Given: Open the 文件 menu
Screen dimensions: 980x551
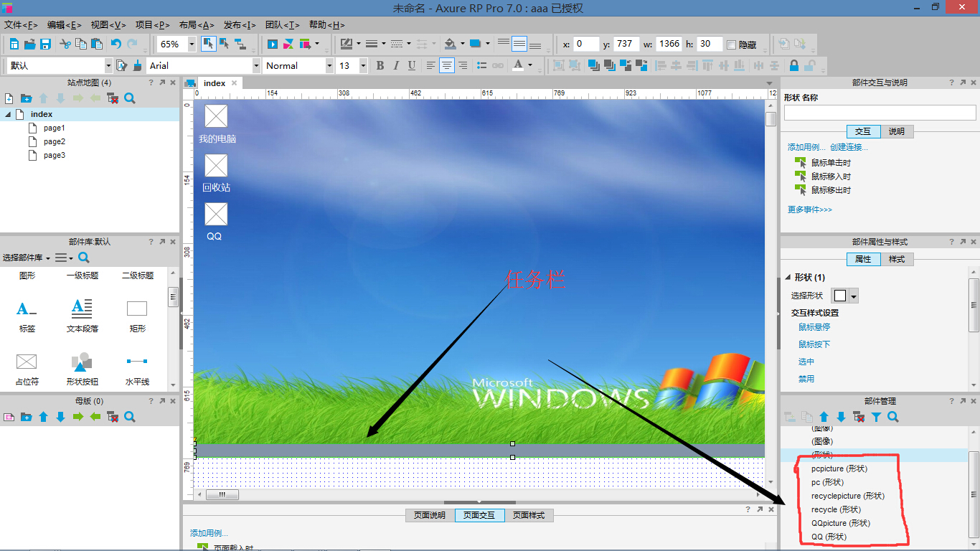Looking at the screenshot, I should click(x=21, y=24).
